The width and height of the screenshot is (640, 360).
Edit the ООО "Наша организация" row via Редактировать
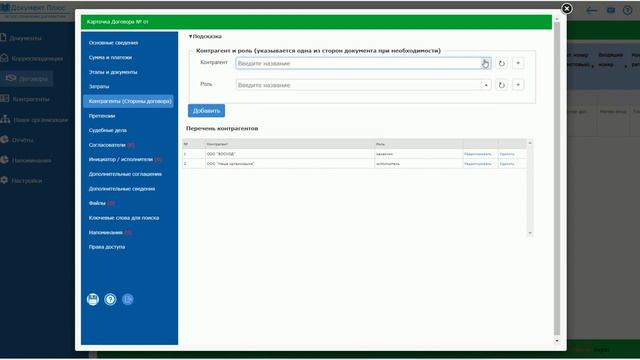point(478,164)
